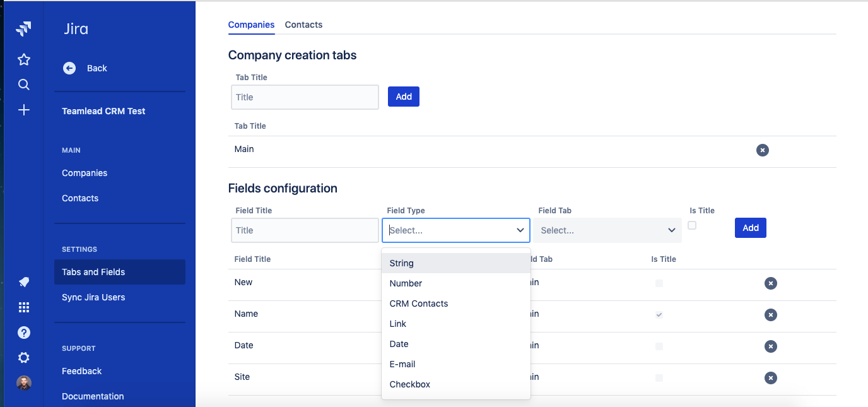Open settings gear icon in sidebar
868x407 pixels.
pos(24,358)
